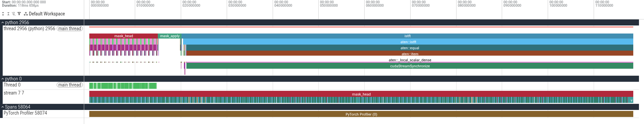
Task: Select the Thread 0 track label
Action: pyautogui.click(x=12, y=85)
